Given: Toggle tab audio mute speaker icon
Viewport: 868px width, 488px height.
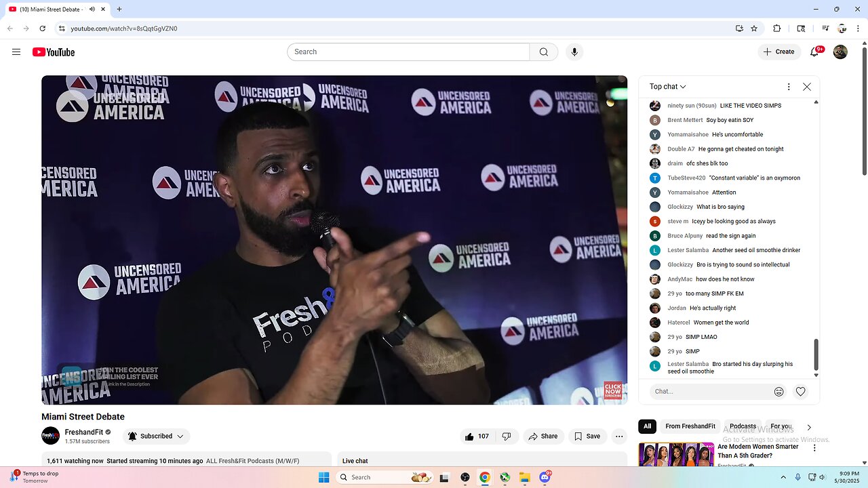Looking at the screenshot, I should pyautogui.click(x=92, y=9).
